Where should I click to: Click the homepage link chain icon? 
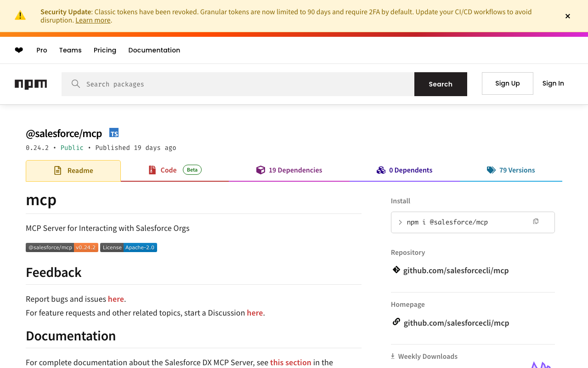tap(396, 322)
